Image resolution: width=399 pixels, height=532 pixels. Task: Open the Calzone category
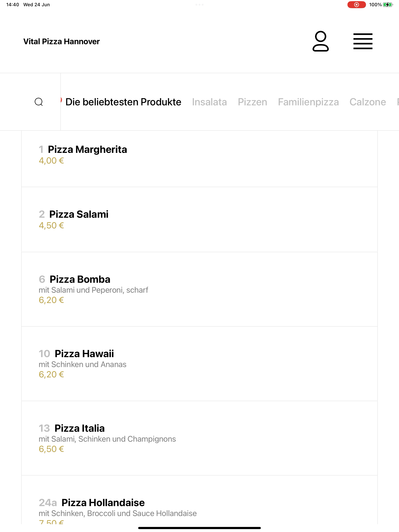[367, 102]
